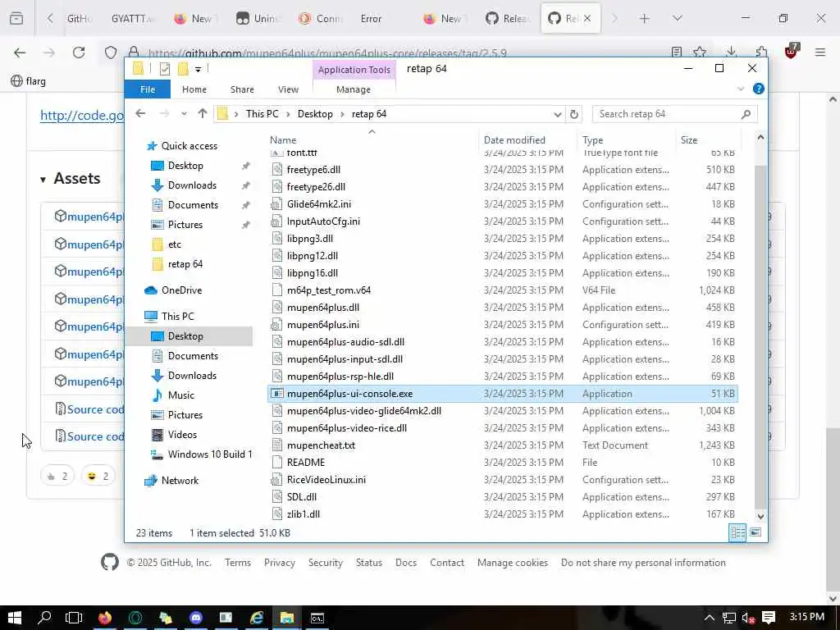Select SDL.dll in the file list
This screenshot has height=630, width=840.
pyautogui.click(x=302, y=496)
